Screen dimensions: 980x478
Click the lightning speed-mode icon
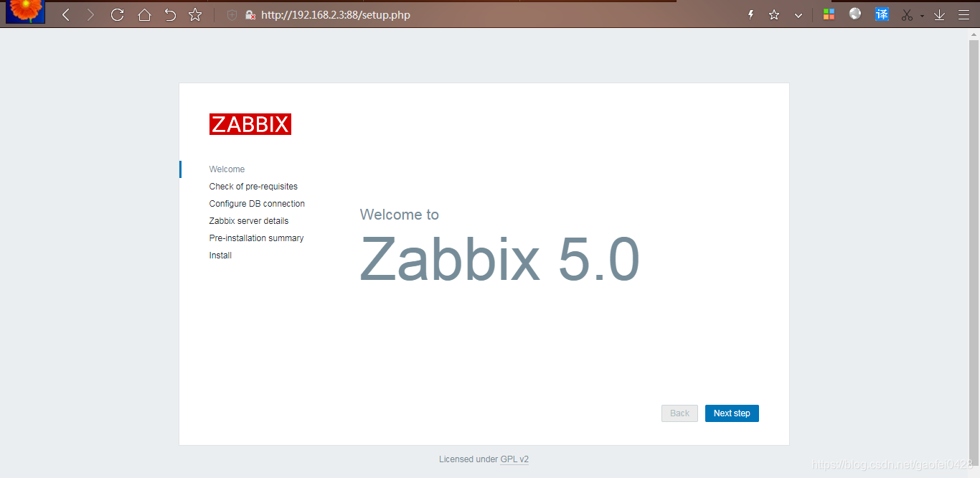click(751, 14)
